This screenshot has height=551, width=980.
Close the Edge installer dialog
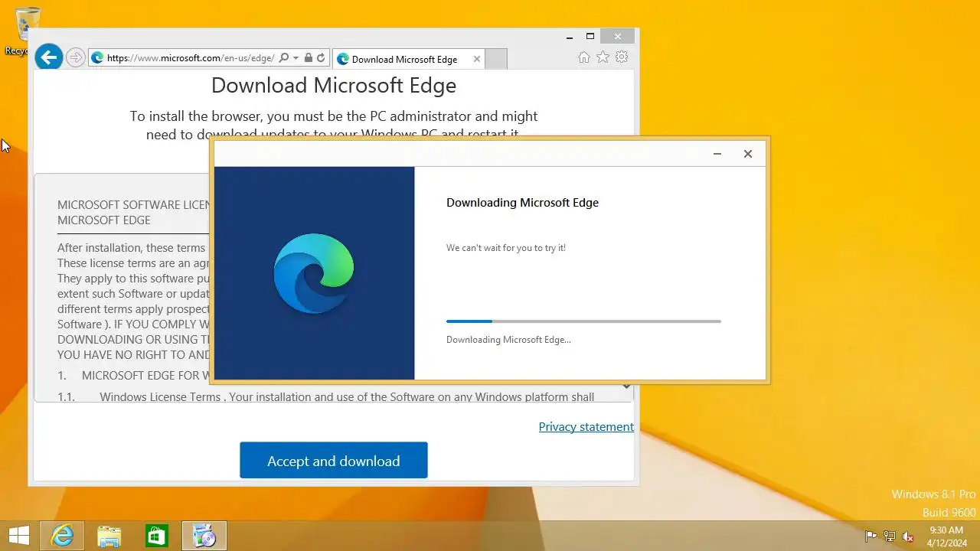tap(748, 154)
